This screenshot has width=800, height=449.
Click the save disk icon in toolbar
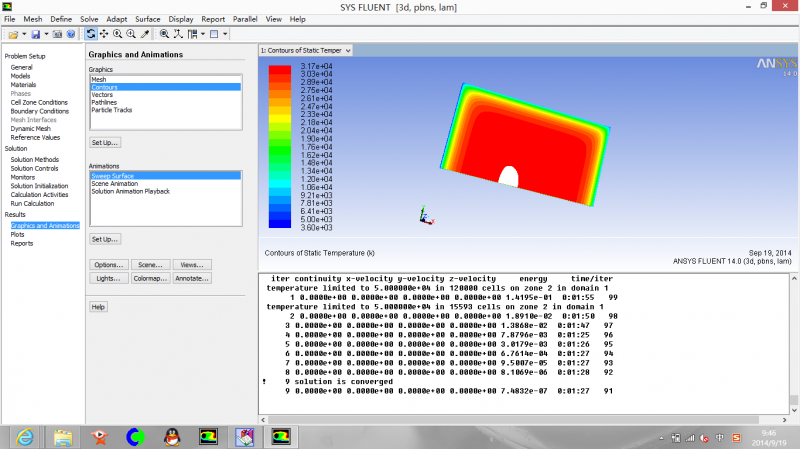[35, 34]
